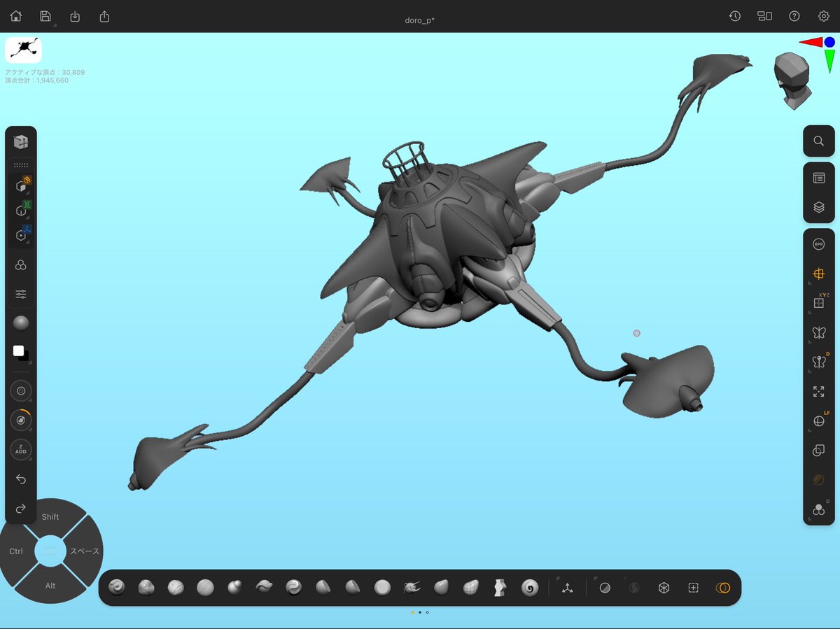Image resolution: width=840 pixels, height=629 pixels.
Task: Click the スペース modifier button
Action: (x=84, y=551)
